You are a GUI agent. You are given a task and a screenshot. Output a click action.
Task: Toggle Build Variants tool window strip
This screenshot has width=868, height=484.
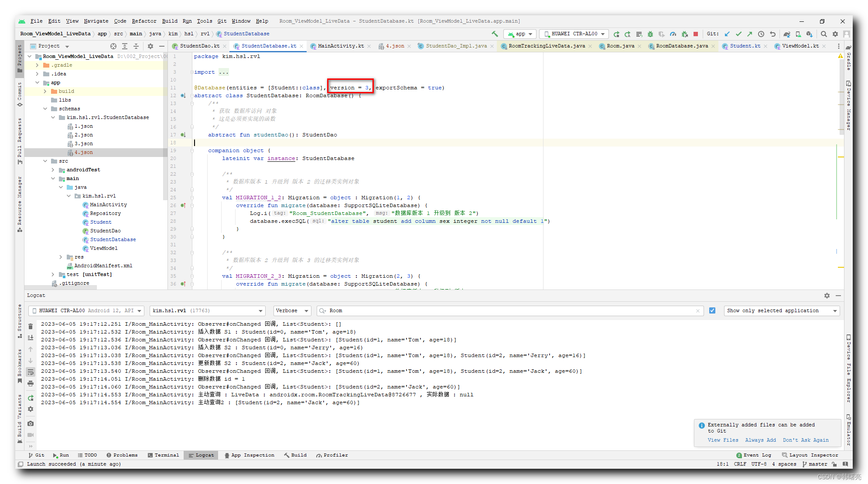point(20,419)
